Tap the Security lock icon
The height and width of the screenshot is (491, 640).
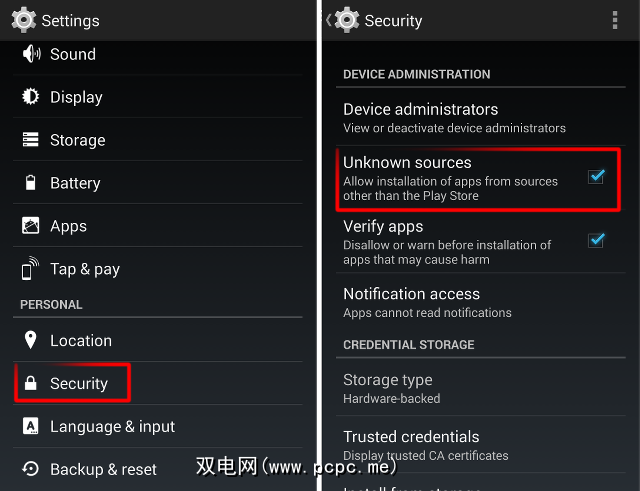[x=31, y=384]
